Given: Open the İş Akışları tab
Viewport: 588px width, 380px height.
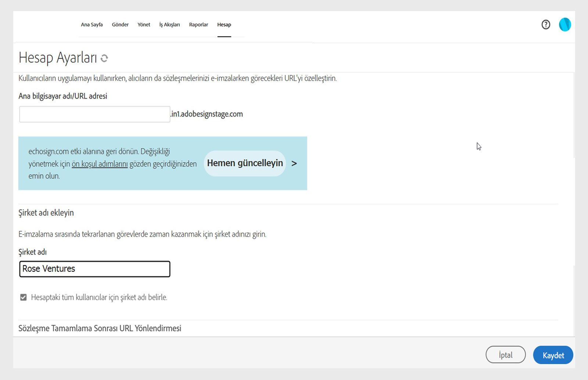Looking at the screenshot, I should click(x=169, y=24).
